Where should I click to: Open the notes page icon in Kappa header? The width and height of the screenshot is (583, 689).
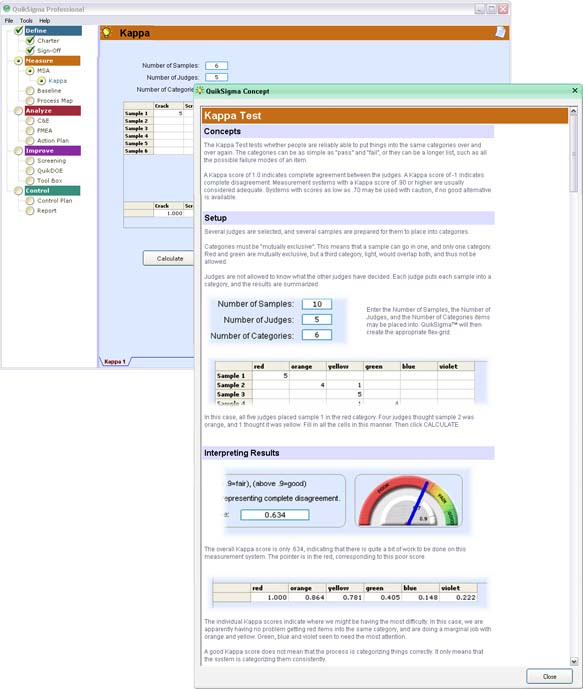(x=500, y=32)
